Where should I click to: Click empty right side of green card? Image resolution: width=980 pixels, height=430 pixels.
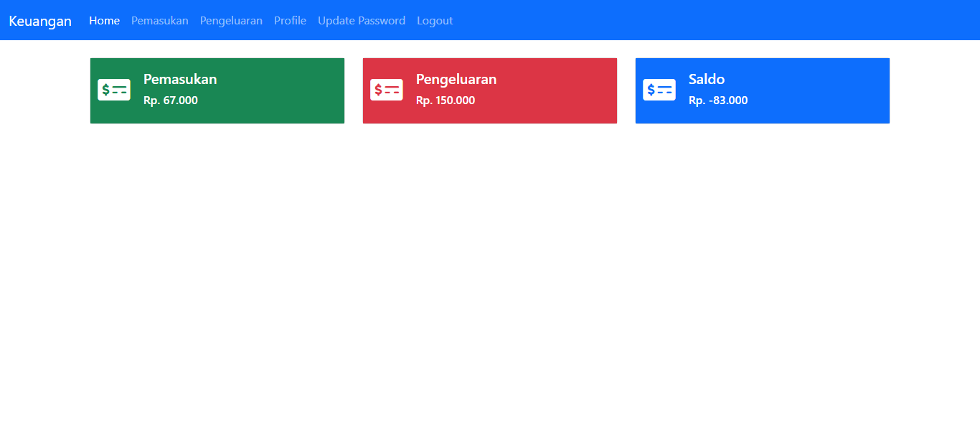coord(294,90)
